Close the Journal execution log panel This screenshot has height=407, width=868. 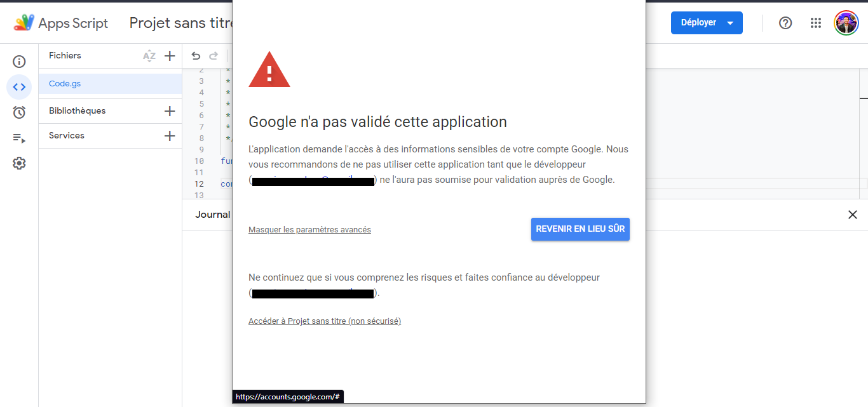click(x=853, y=215)
